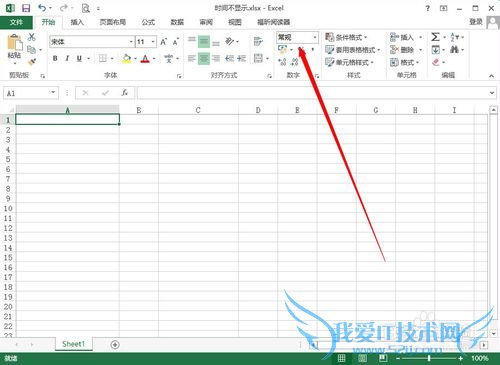
Task: Decrease decimal places icon
Action: pos(294,62)
